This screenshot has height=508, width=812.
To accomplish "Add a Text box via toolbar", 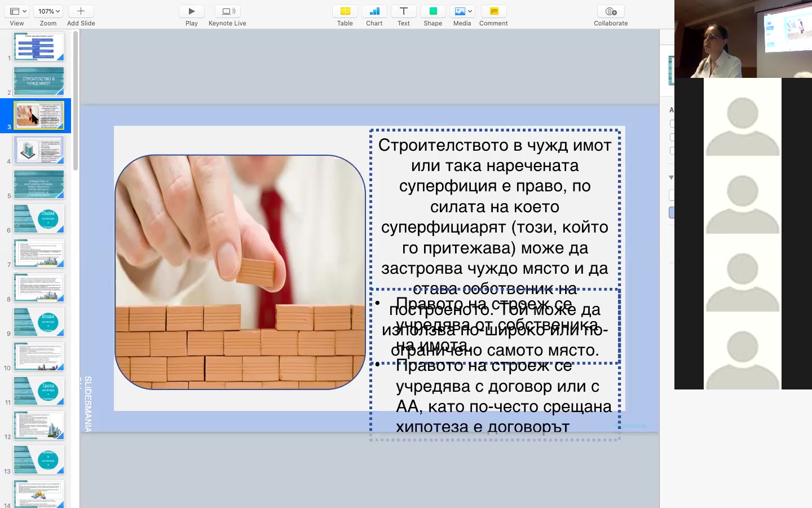I will tap(404, 11).
